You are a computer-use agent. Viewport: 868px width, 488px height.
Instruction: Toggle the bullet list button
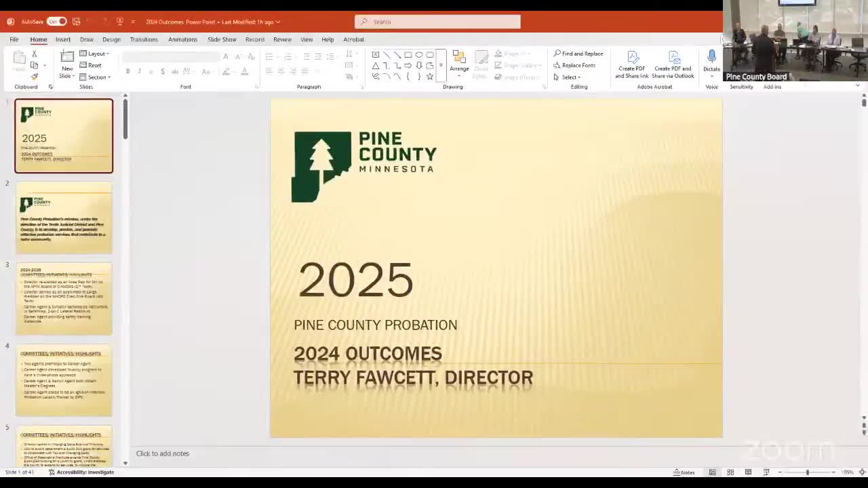click(271, 56)
